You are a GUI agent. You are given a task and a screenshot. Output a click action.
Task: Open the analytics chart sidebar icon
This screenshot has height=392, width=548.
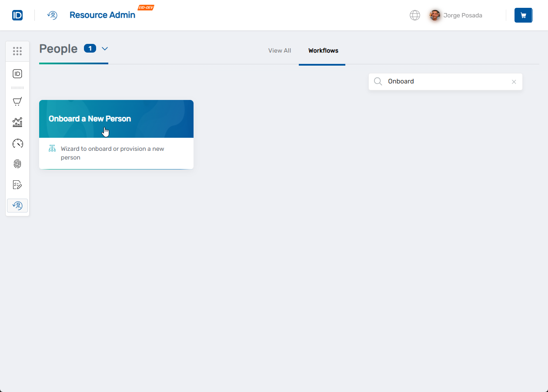(17, 123)
